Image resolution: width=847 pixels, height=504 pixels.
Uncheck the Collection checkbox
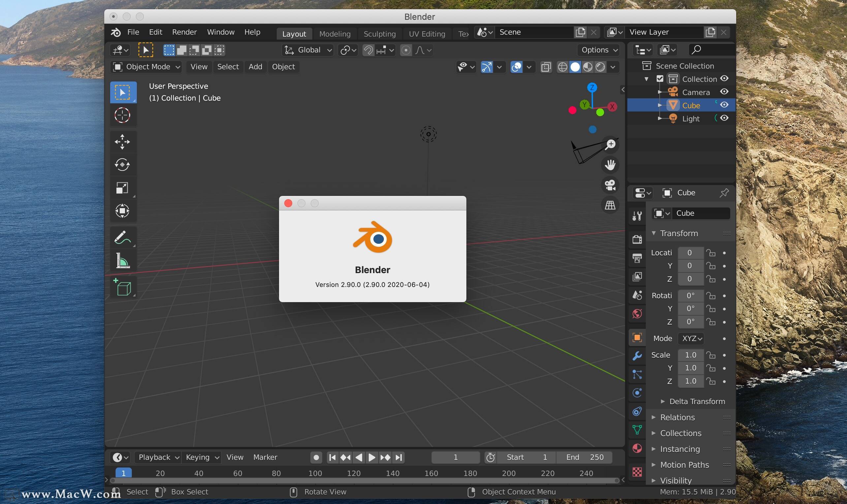pos(660,79)
